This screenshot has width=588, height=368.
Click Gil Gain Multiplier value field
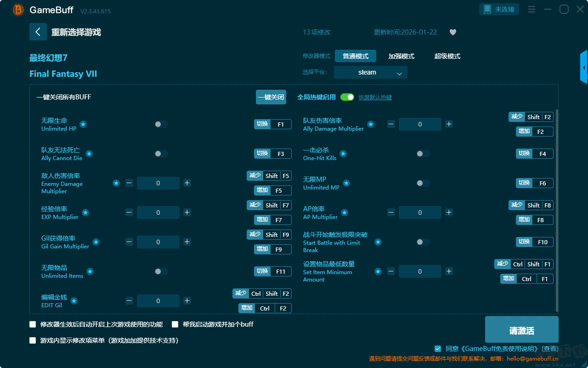[158, 242]
